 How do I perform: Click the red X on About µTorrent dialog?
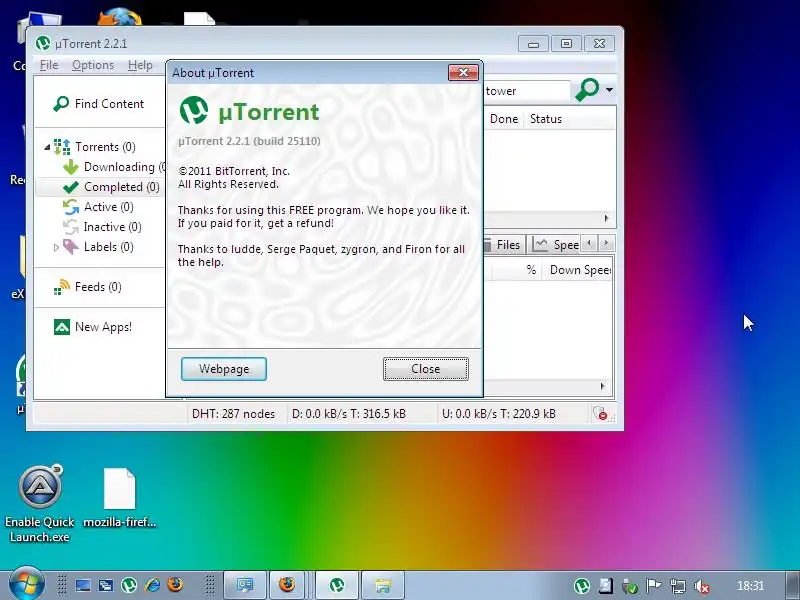[x=463, y=72]
